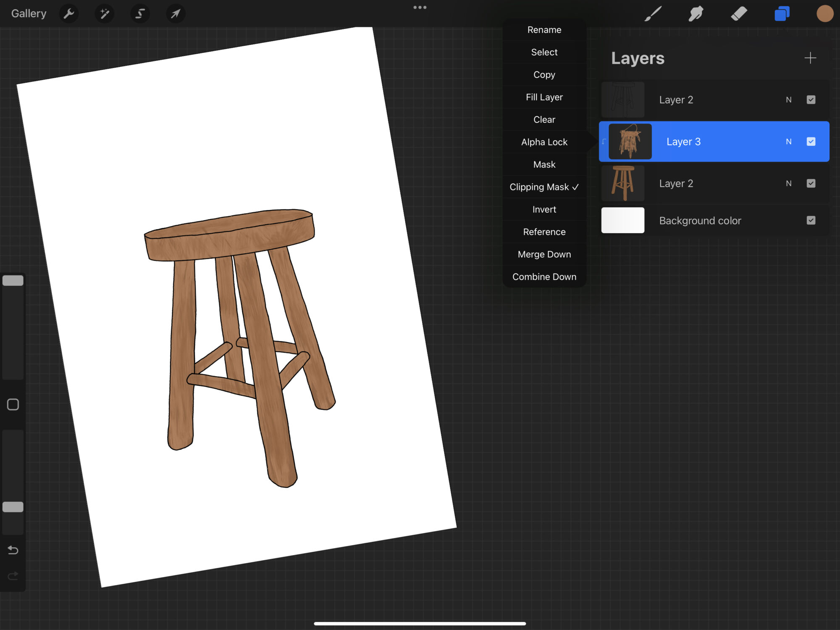Select the Eraser tool
This screenshot has height=630, width=840.
click(739, 14)
